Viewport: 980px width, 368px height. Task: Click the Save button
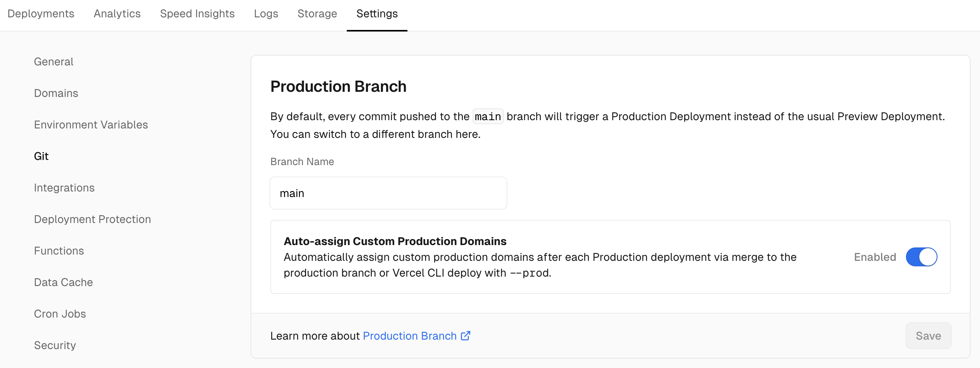(928, 336)
